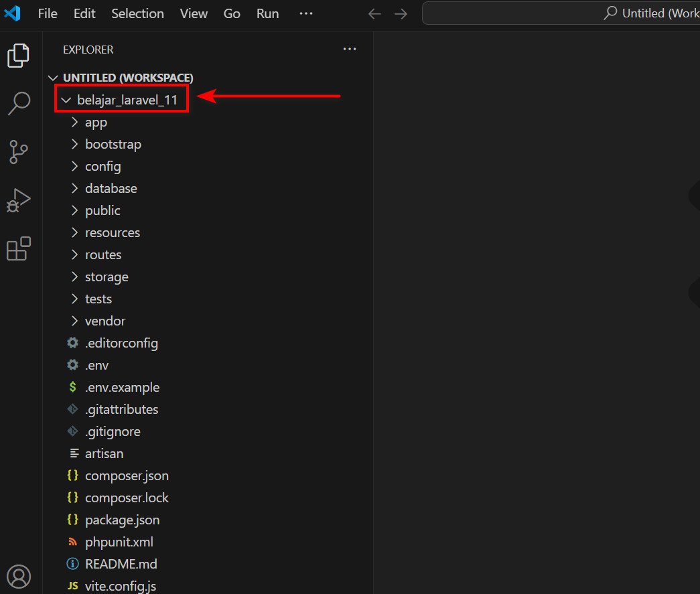Expand the app folder chevron
The image size is (700, 594).
click(74, 122)
